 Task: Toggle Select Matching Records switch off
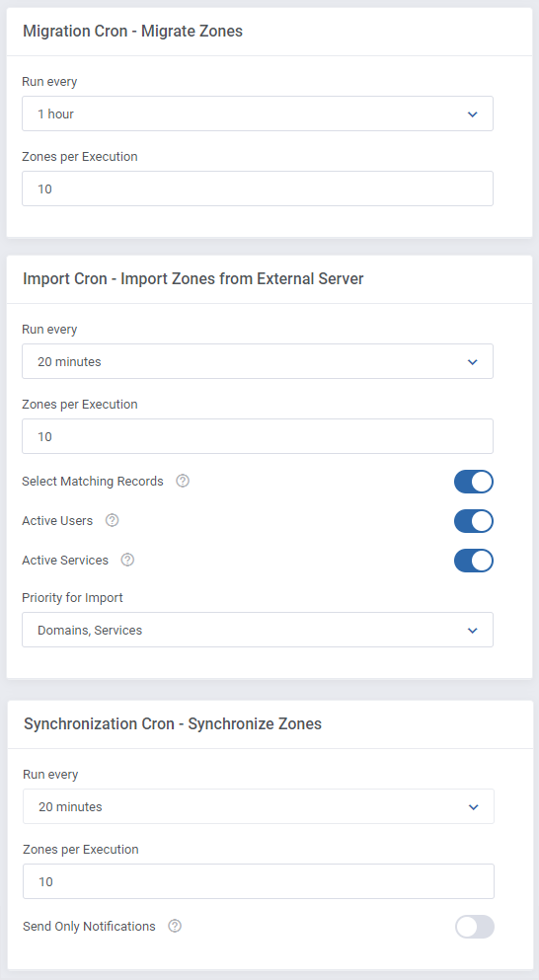pos(473,482)
